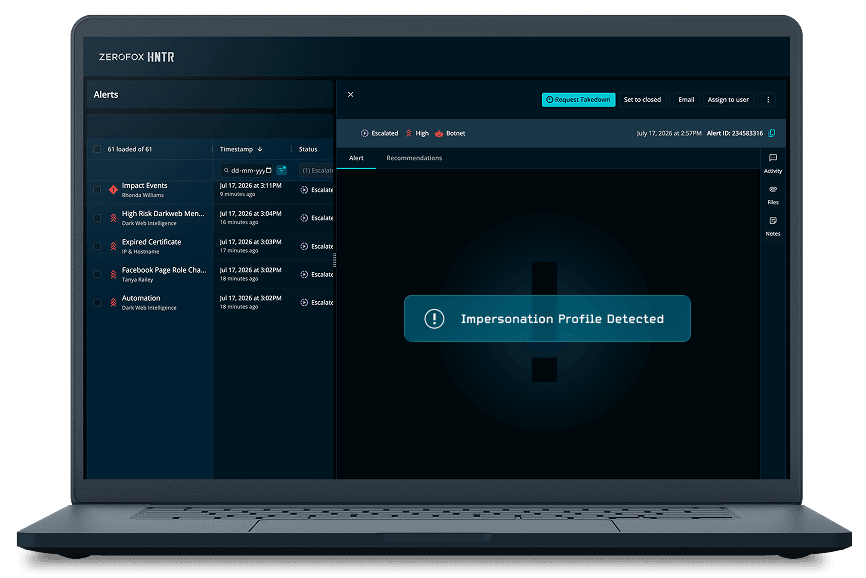The image size is (866, 578).
Task: Click the 'Jul 17, 2026 at 3:04PM' timestamp
Action: 250,214
